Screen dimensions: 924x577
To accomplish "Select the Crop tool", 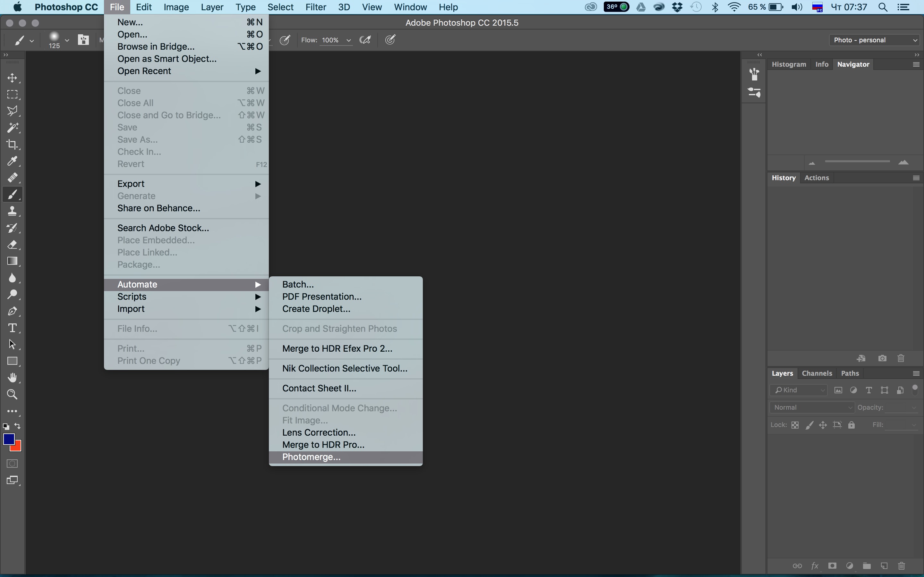I will pos(12,144).
